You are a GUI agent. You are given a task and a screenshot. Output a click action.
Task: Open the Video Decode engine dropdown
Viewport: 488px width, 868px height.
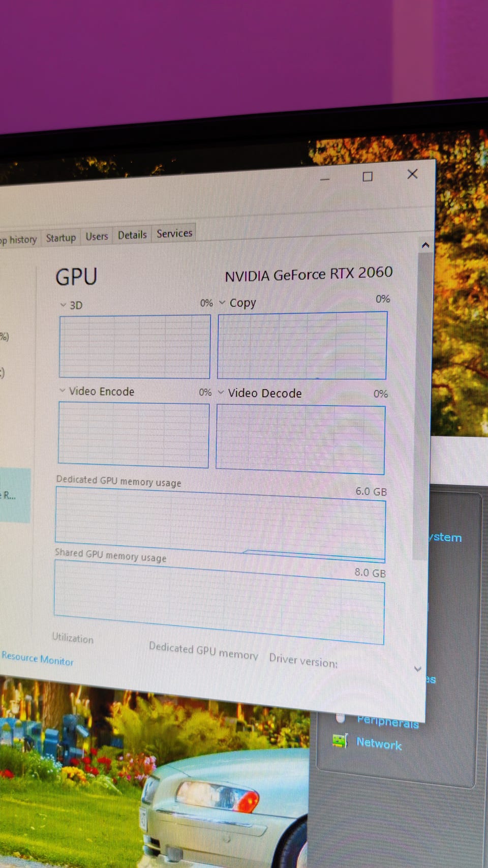[x=221, y=393]
